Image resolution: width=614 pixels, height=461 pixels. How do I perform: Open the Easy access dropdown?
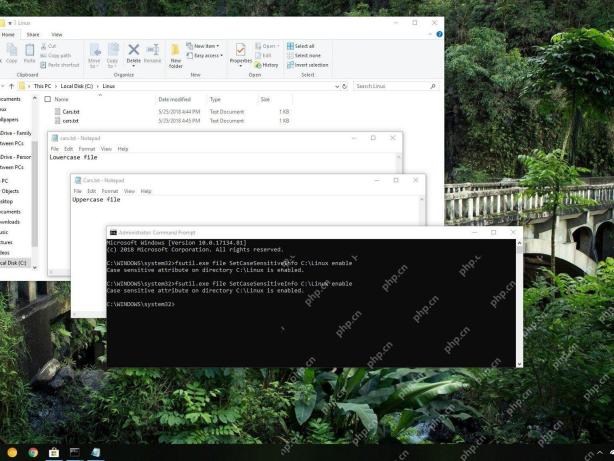pyautogui.click(x=205, y=56)
